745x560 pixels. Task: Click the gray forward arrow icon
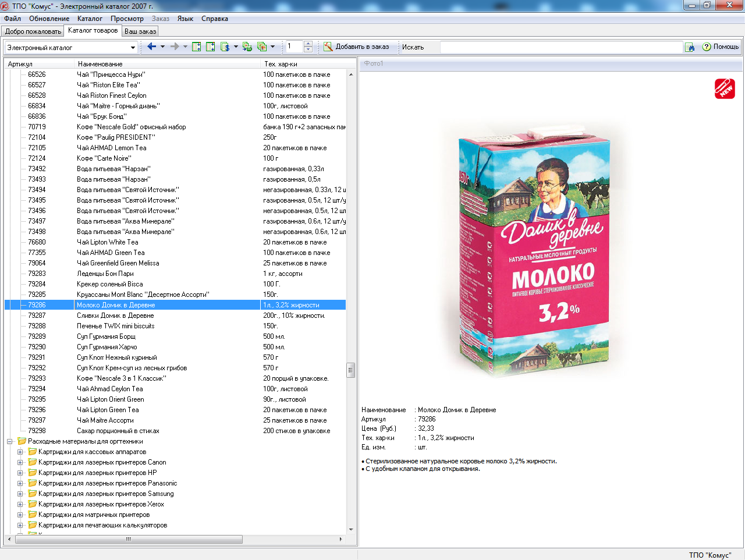click(x=175, y=47)
